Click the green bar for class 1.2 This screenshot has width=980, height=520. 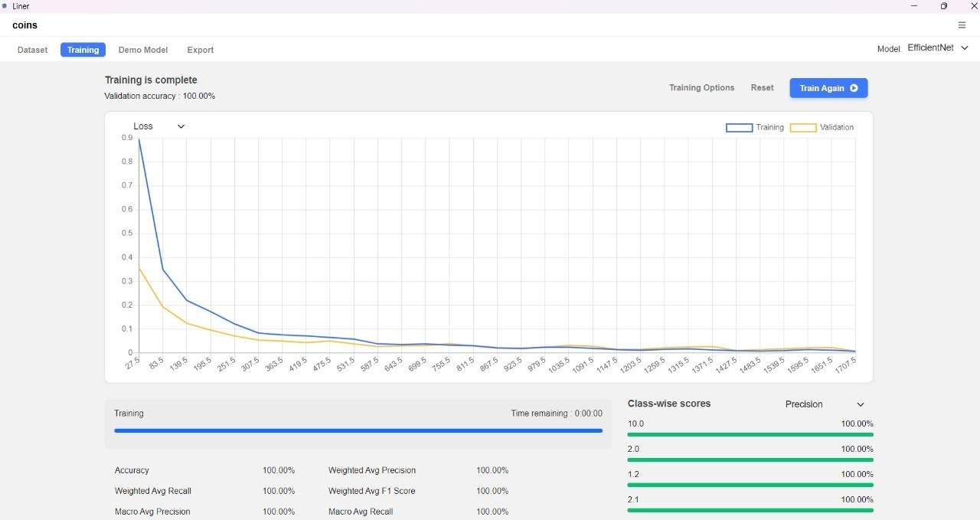coord(750,485)
